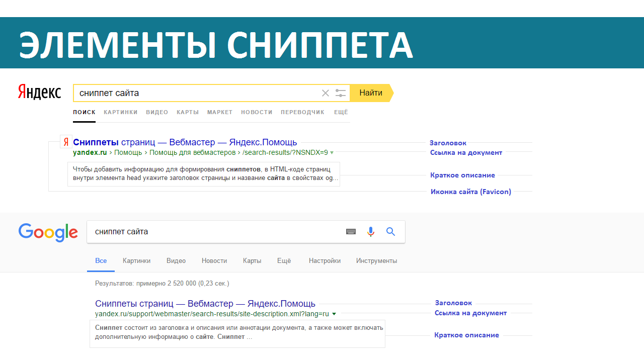644x362 pixels.
Task: Click the Google logo
Action: click(x=48, y=232)
